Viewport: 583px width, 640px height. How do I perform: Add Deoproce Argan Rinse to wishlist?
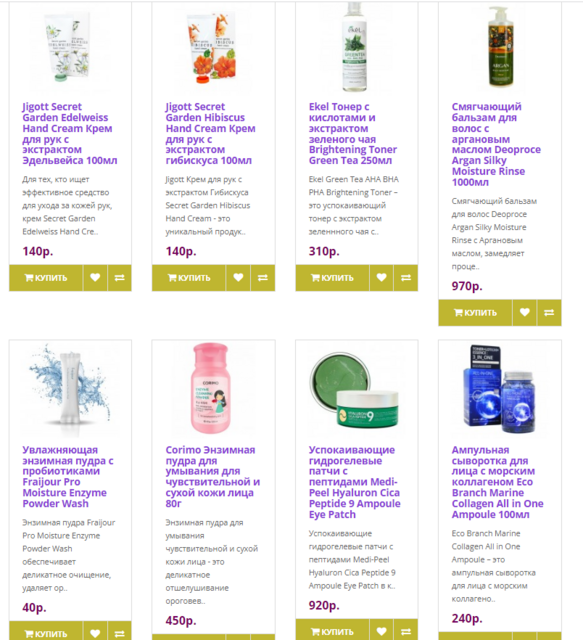coord(525,313)
